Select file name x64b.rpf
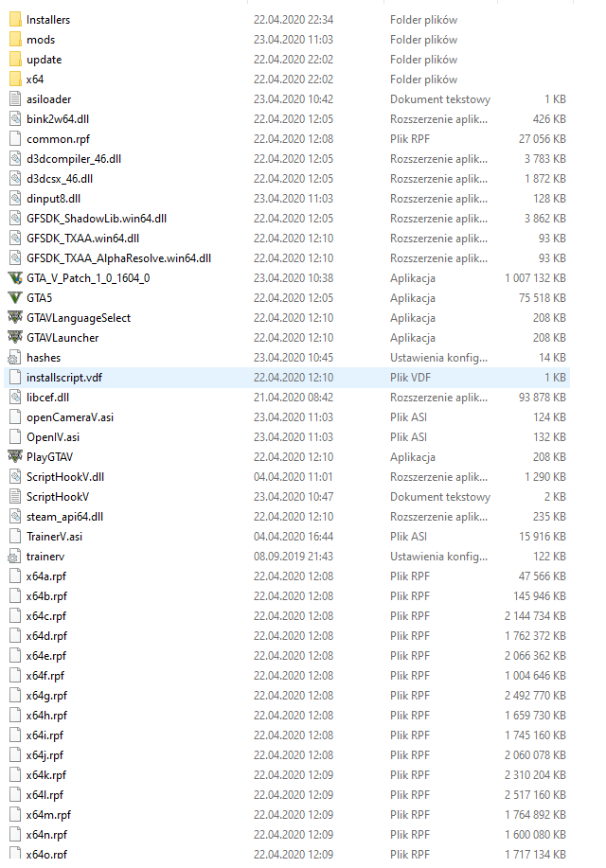The height and width of the screenshot is (868, 606). [46, 596]
